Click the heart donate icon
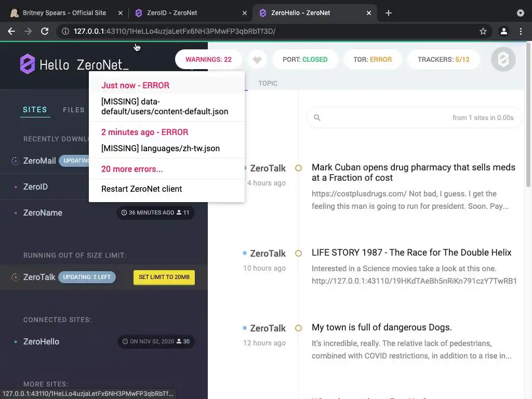The image size is (532, 399). coord(257,60)
